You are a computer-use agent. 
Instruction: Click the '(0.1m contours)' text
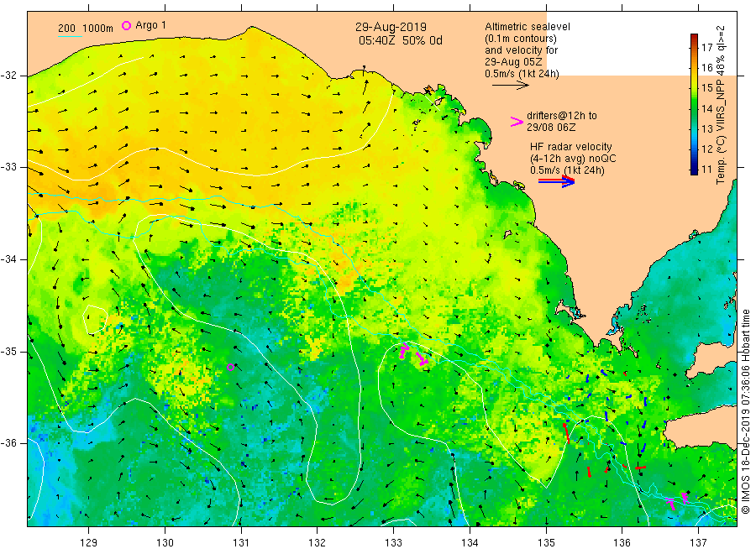coord(521,39)
